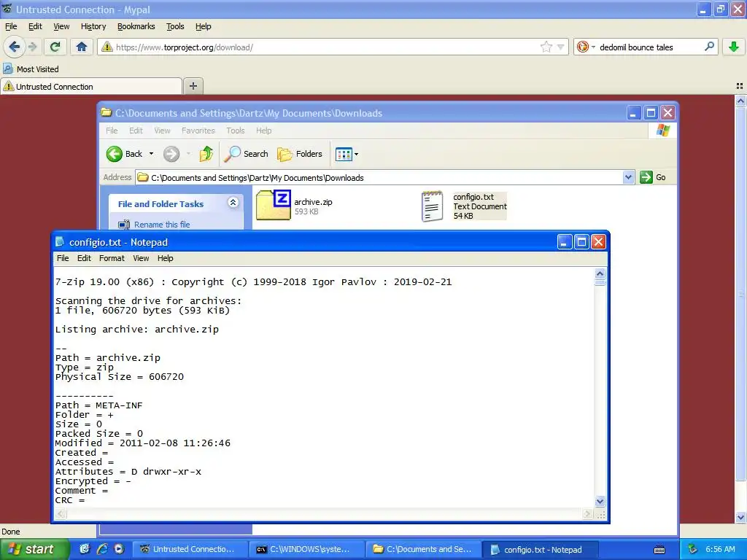Click network icon in system tray
This screenshot has height=560, width=747.
693,549
